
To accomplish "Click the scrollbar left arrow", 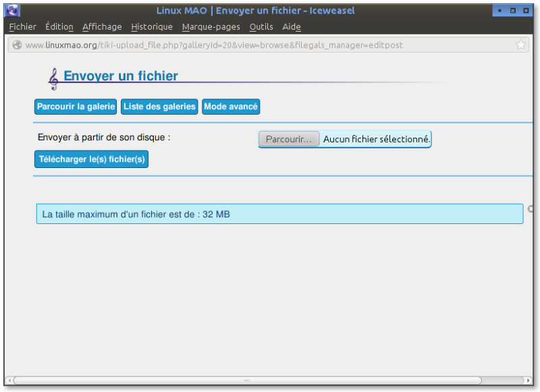I will [x=9, y=381].
